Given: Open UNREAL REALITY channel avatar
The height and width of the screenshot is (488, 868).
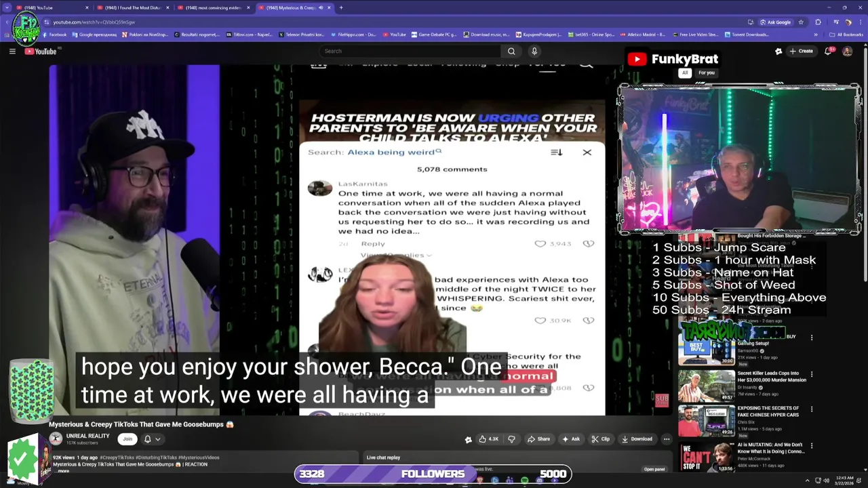Looking at the screenshot, I should [x=56, y=439].
